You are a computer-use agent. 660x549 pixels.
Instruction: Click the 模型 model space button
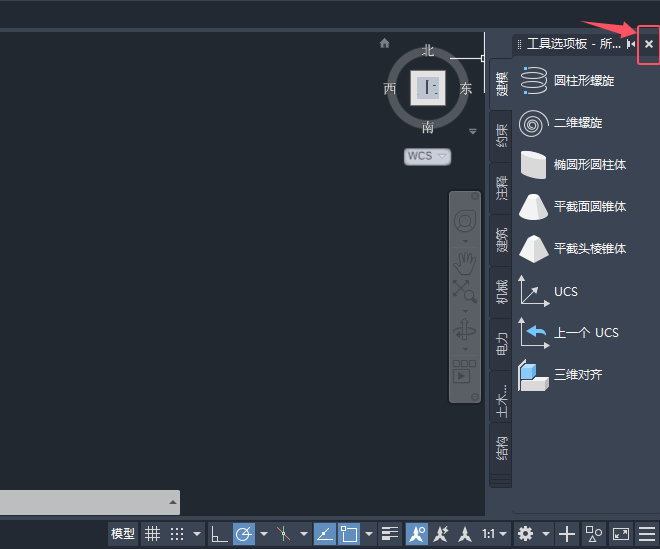click(122, 534)
